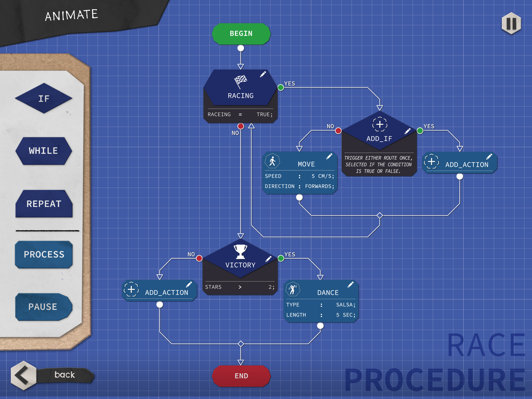This screenshot has height=399, width=532.
Task: Click the ADD_IF description text
Action: click(378, 165)
